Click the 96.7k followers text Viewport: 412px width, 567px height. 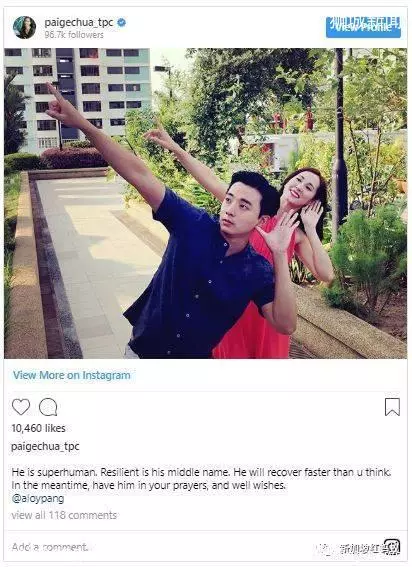coord(74,35)
